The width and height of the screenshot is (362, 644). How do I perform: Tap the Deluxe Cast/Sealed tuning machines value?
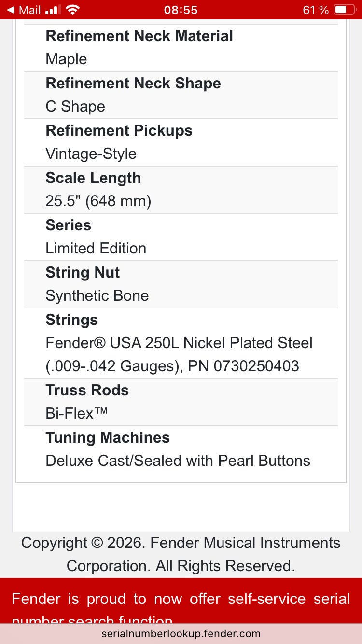178,461
